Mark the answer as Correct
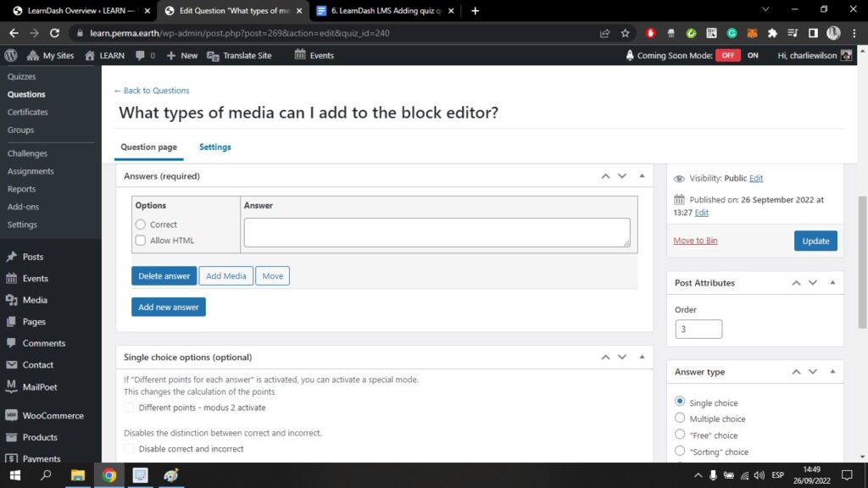This screenshot has height=488, width=868. coord(141,225)
